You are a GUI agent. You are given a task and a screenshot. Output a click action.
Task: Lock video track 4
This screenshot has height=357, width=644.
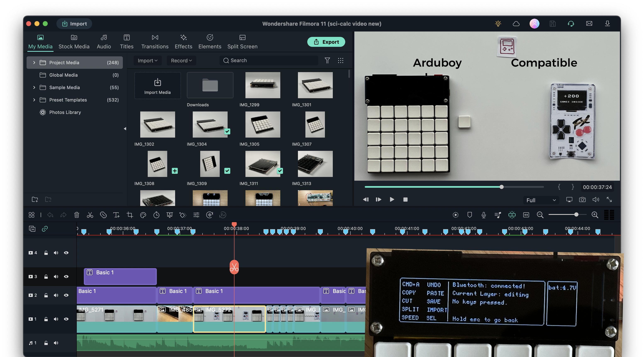click(x=46, y=253)
